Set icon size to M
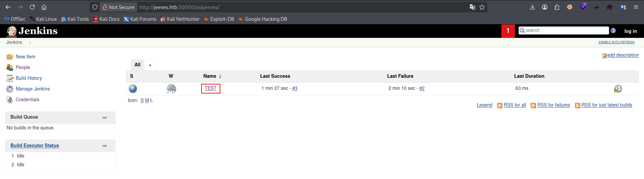Screen dimensions: 644x179 (x=147, y=100)
